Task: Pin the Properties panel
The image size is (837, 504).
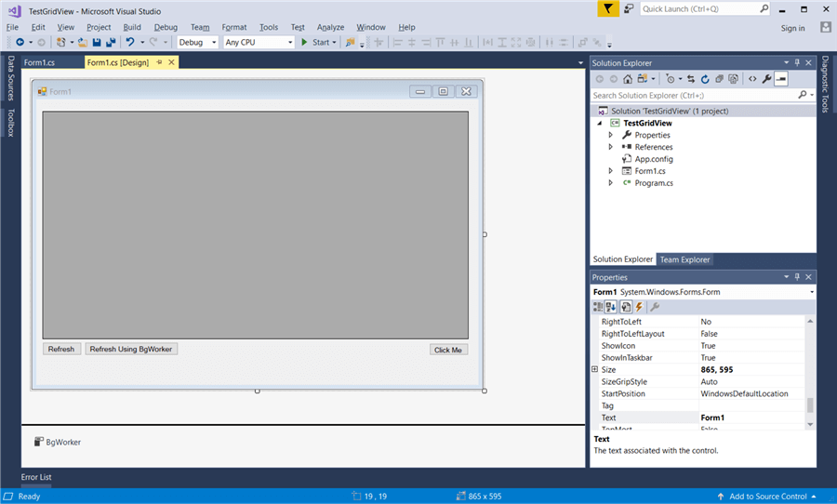Action: tap(797, 276)
